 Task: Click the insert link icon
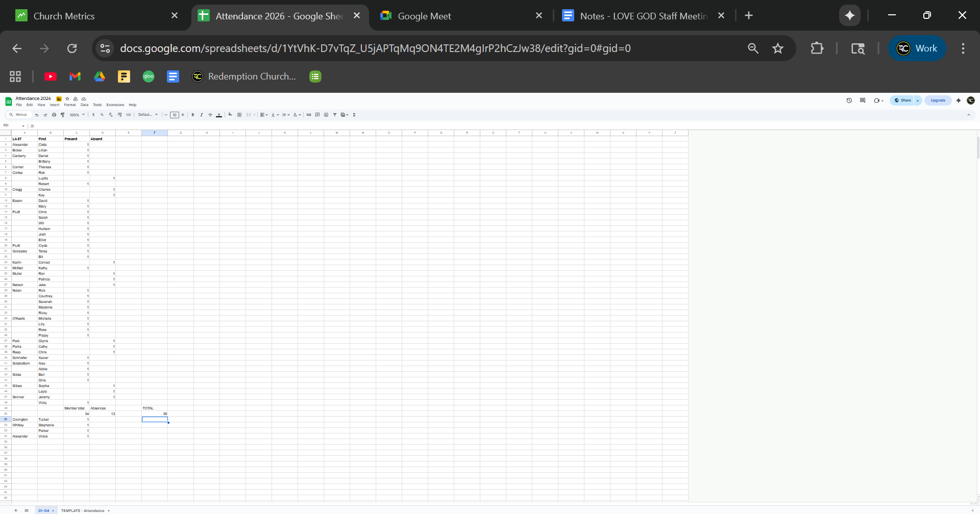[309, 115]
